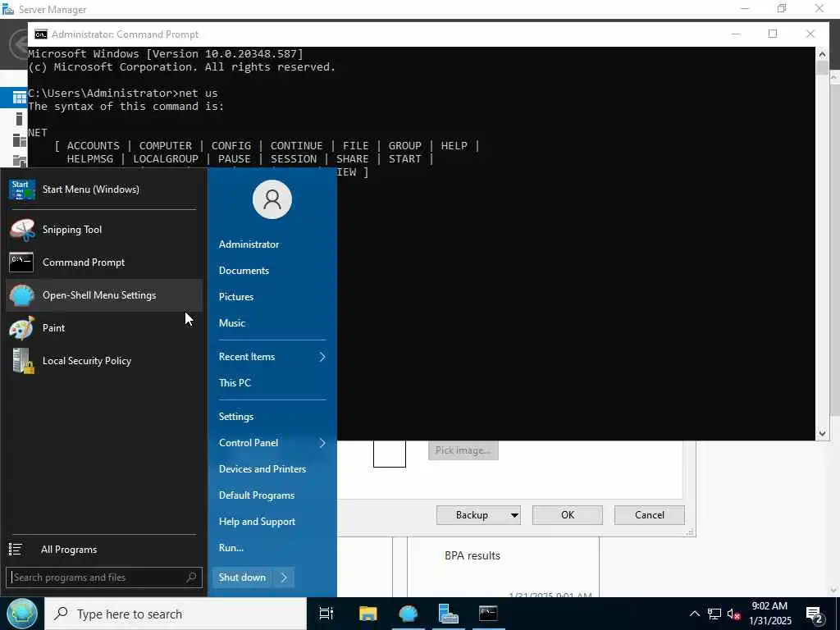Open Open-Shell Menu Settings entry
840x630 pixels.
(x=104, y=295)
